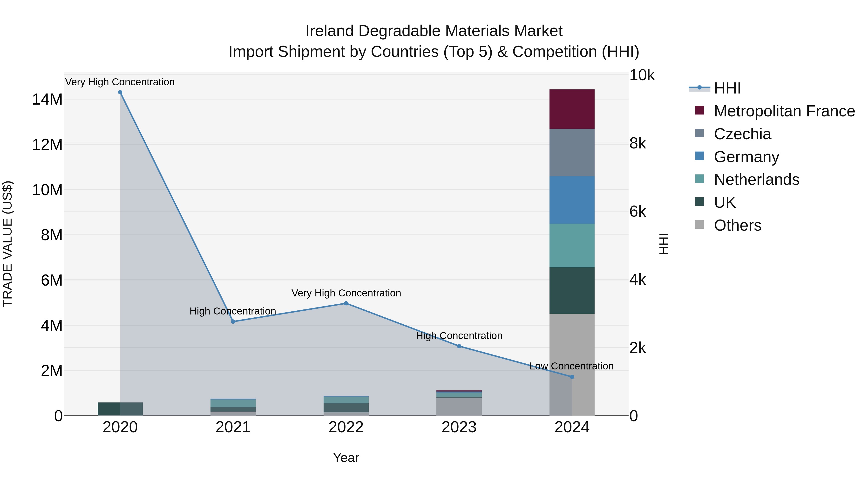Click the Others segment of 2024 bar

click(x=572, y=365)
